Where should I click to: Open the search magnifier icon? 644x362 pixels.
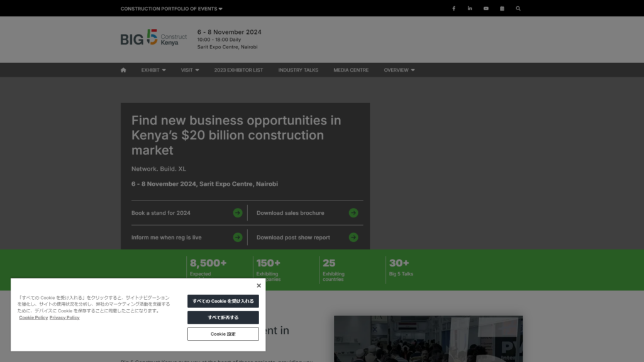click(518, 8)
